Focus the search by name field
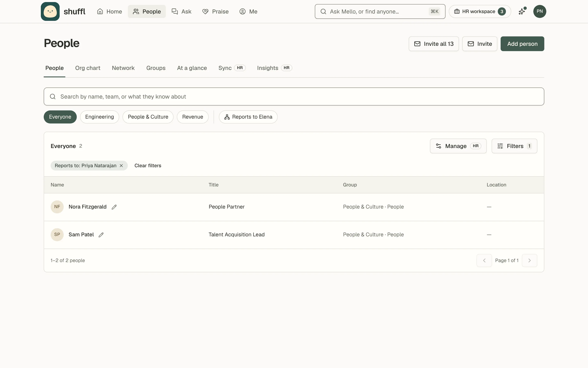This screenshot has height=368, width=588. 294,97
